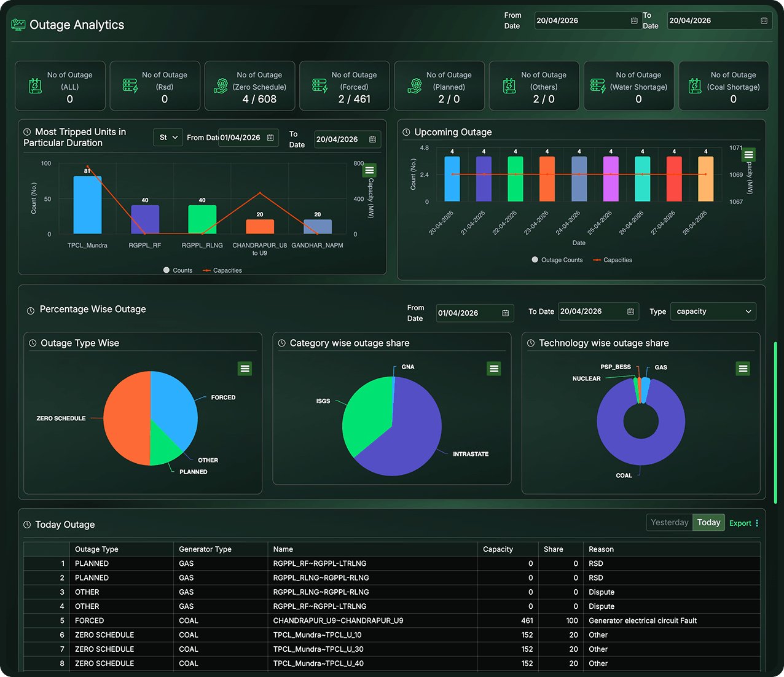Toggle Outage Counts legend in Upcoming Outage
Screen dimensions: 784x677
557,260
